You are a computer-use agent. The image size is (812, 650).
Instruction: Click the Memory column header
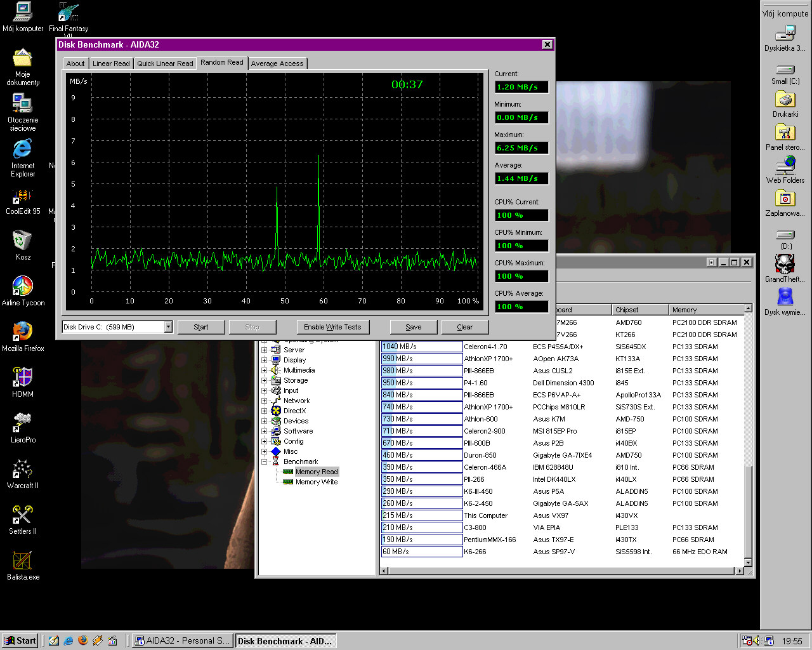[x=707, y=310]
